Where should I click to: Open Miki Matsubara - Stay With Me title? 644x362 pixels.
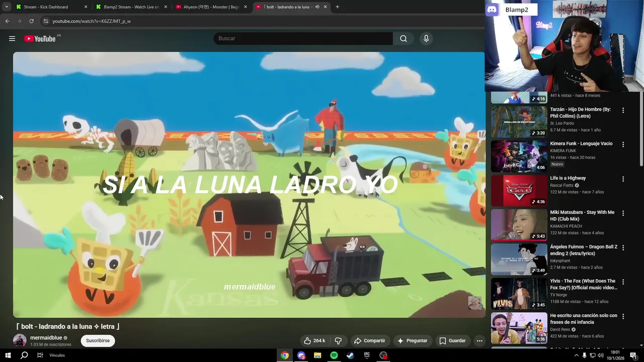coord(582,216)
